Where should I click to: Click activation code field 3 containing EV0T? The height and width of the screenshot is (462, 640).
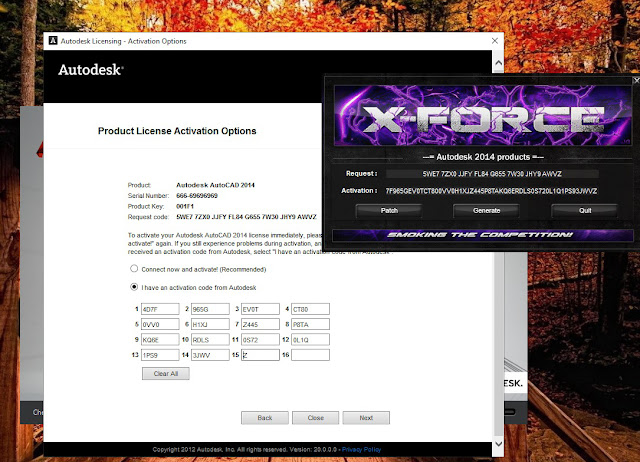click(x=260, y=309)
